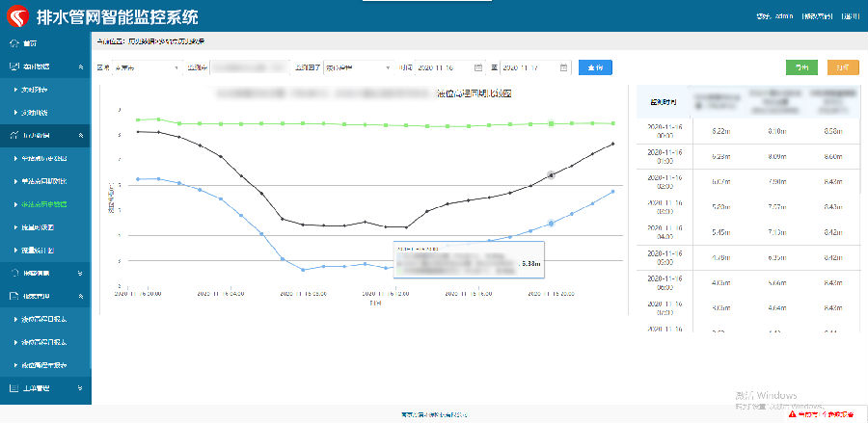Click x-axis label 2020-11-16 04:00
The height and width of the screenshot is (423, 868).
click(x=221, y=294)
